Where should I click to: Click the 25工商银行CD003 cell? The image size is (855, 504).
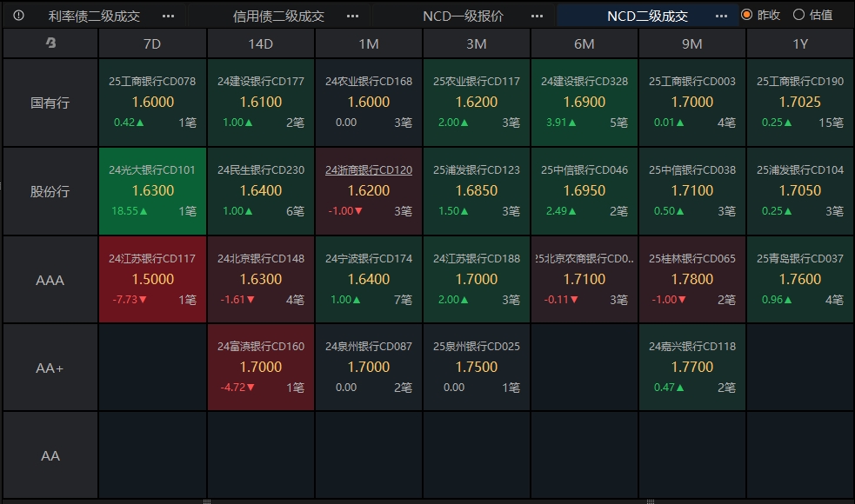(x=692, y=103)
